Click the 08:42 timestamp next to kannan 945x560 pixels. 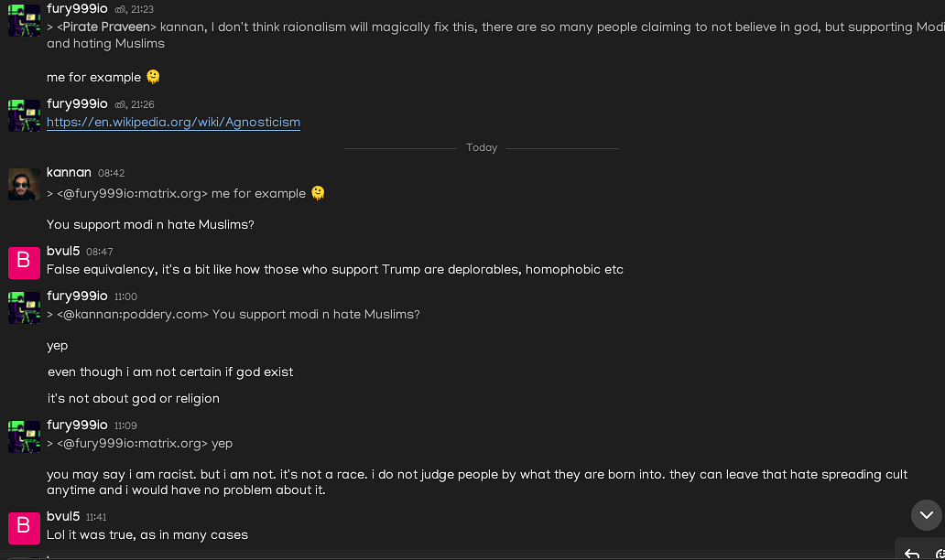click(x=111, y=174)
